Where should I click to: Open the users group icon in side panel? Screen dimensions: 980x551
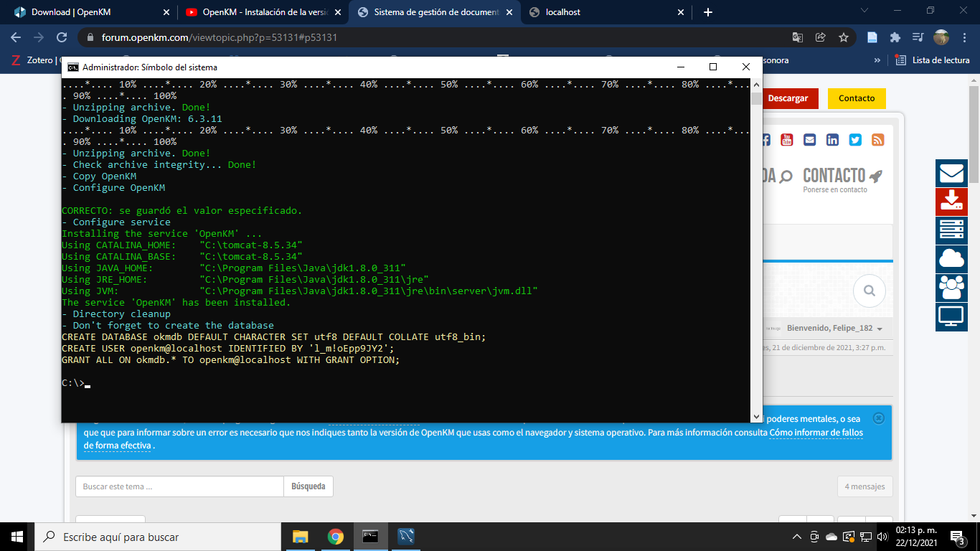pos(951,288)
